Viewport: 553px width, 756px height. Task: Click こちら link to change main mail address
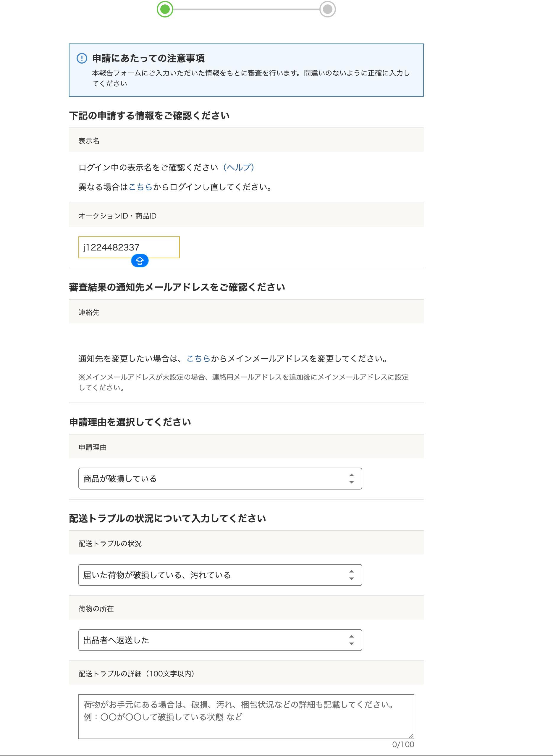pyautogui.click(x=198, y=358)
